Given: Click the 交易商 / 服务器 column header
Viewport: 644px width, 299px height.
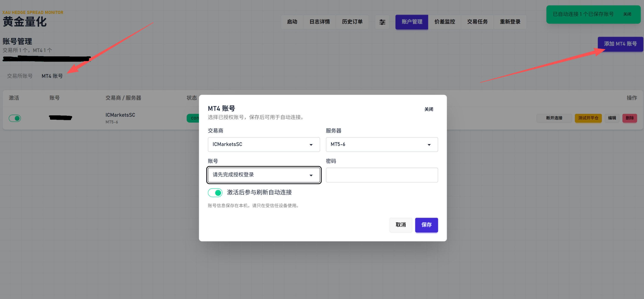Looking at the screenshot, I should pyautogui.click(x=123, y=98).
